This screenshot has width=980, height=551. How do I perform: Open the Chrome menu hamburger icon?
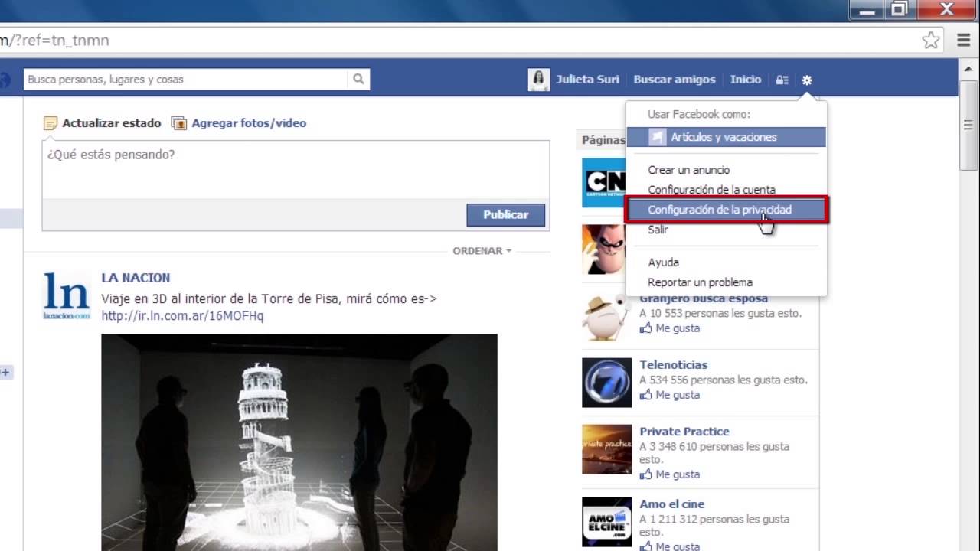pyautogui.click(x=965, y=41)
